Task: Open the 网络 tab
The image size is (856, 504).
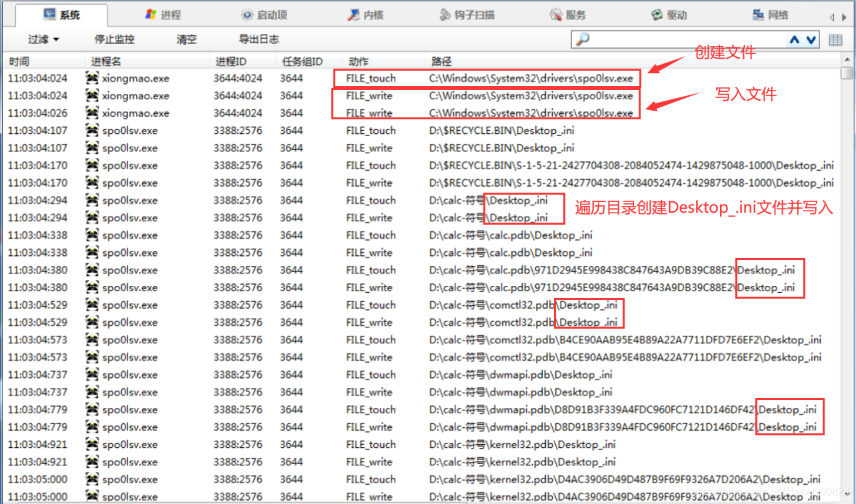Action: (x=770, y=15)
